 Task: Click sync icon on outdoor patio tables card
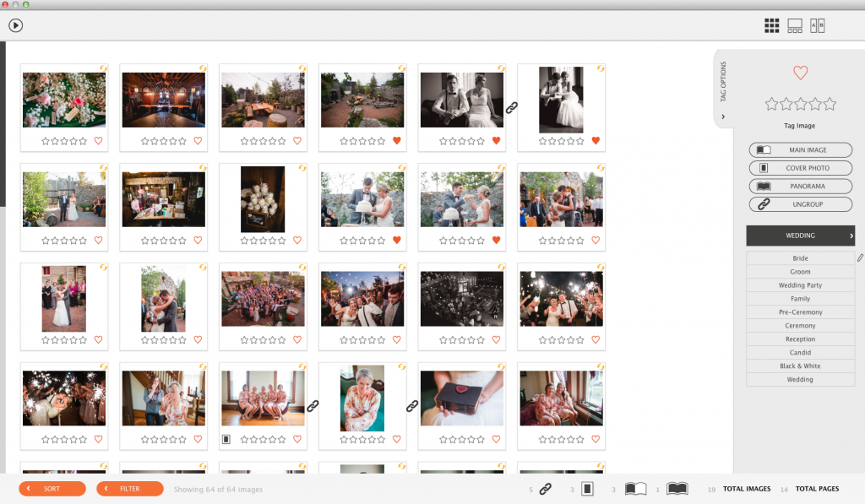tap(302, 68)
